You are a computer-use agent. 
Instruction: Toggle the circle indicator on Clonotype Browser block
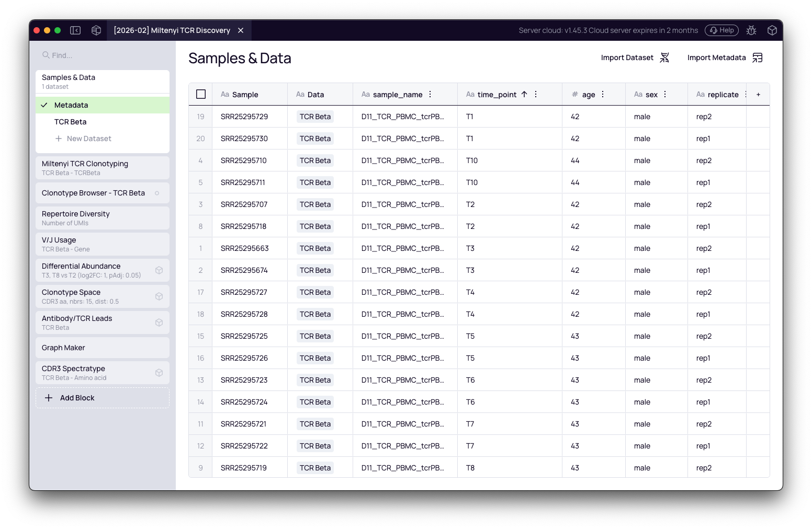point(157,193)
